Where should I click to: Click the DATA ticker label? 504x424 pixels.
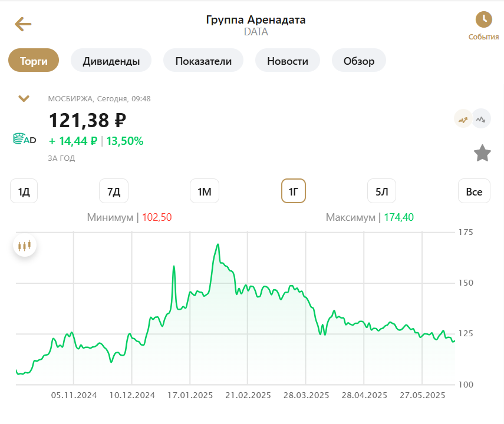point(256,32)
